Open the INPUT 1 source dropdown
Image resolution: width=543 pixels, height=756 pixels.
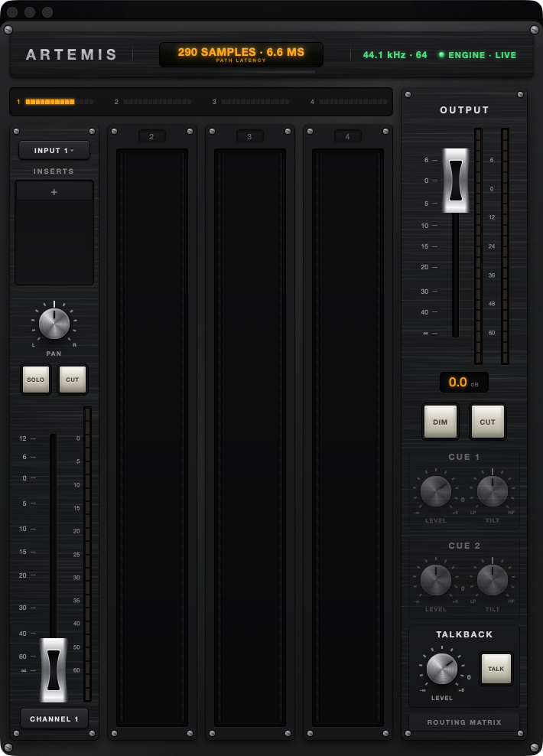[x=54, y=151]
